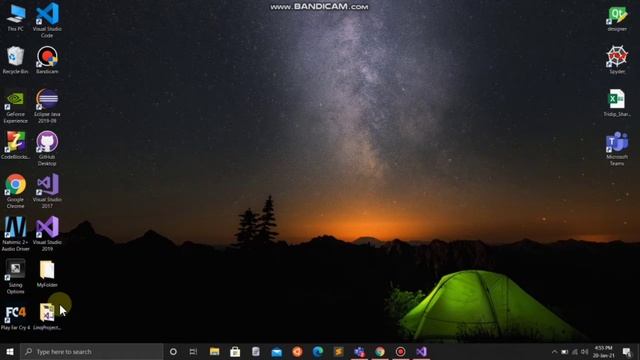Select the Eclipse Java desktop shortcut
This screenshot has height=360, width=640.
pos(47,106)
